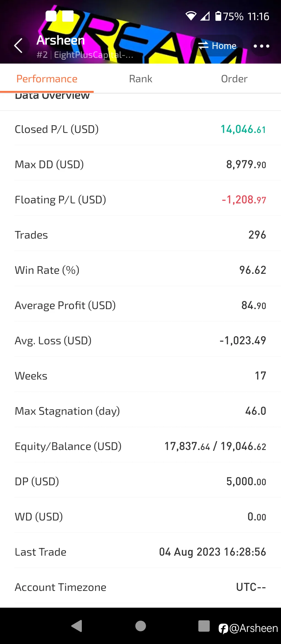Open the three-dot more options menu
Viewport: 281px width, 644px height.
coord(261,46)
